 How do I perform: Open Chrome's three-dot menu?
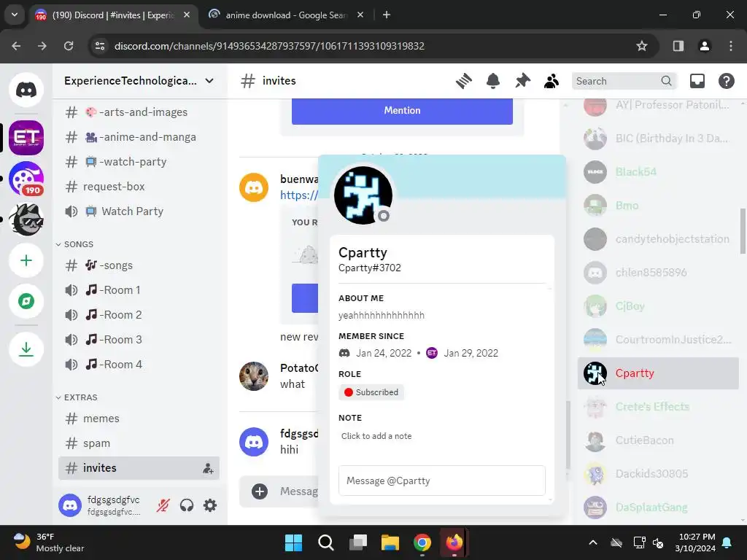(x=731, y=46)
